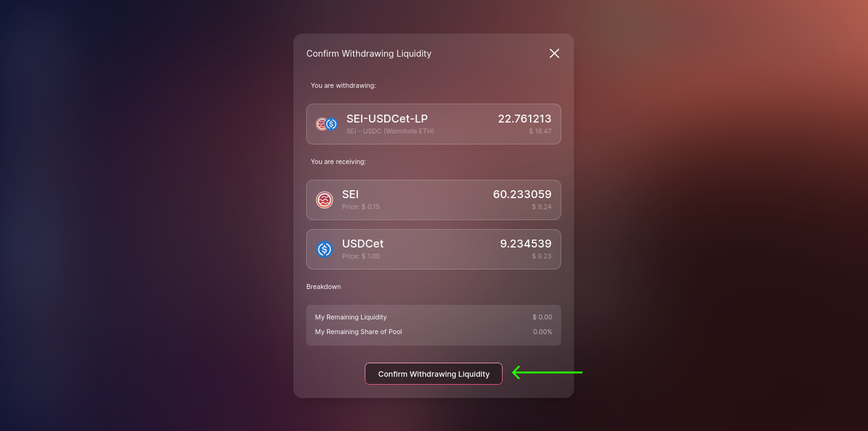Click the $ 18.47 LP value

coord(540,131)
